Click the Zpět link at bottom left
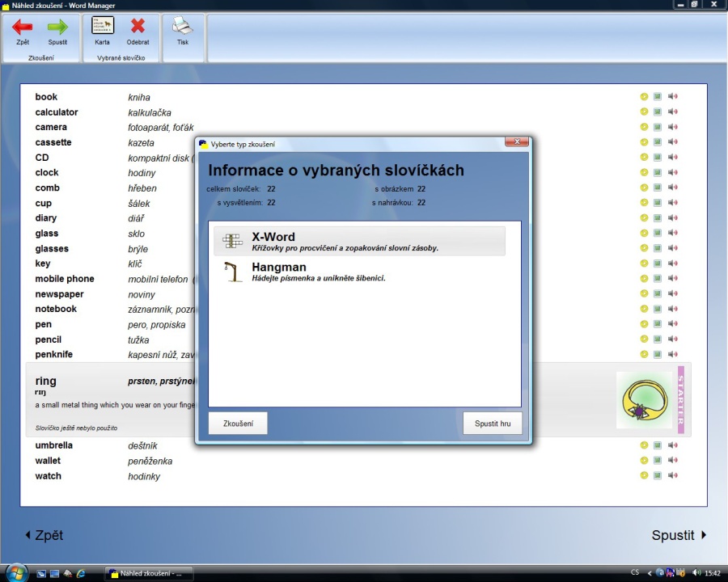This screenshot has height=582, width=728. 44,535
